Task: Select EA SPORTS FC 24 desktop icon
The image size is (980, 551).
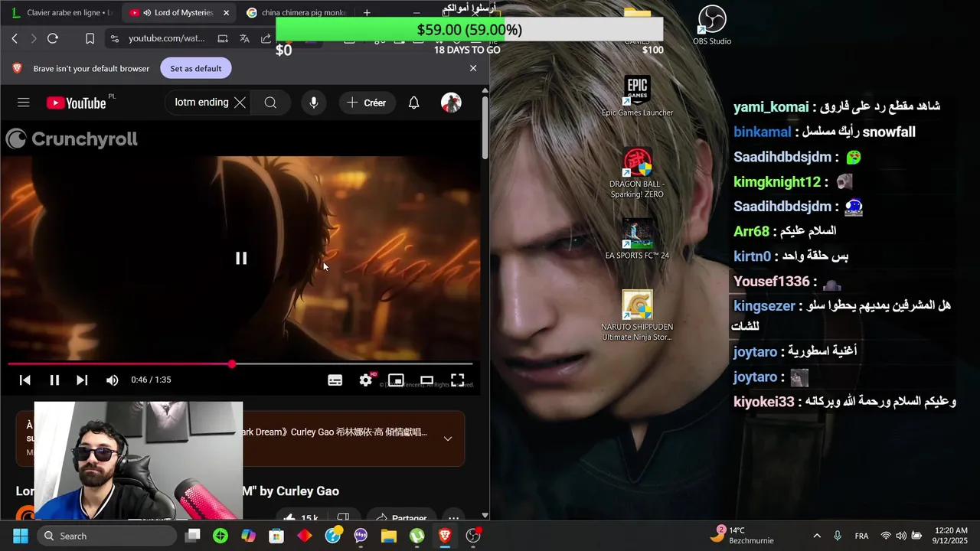Action: pyautogui.click(x=637, y=239)
